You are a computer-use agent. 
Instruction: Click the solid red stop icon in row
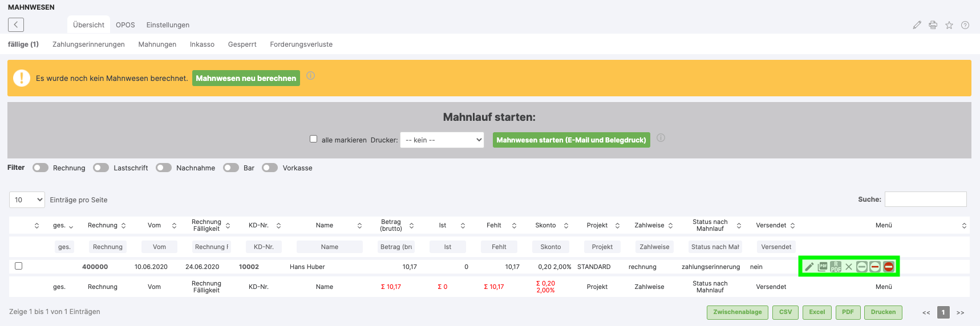click(x=889, y=267)
